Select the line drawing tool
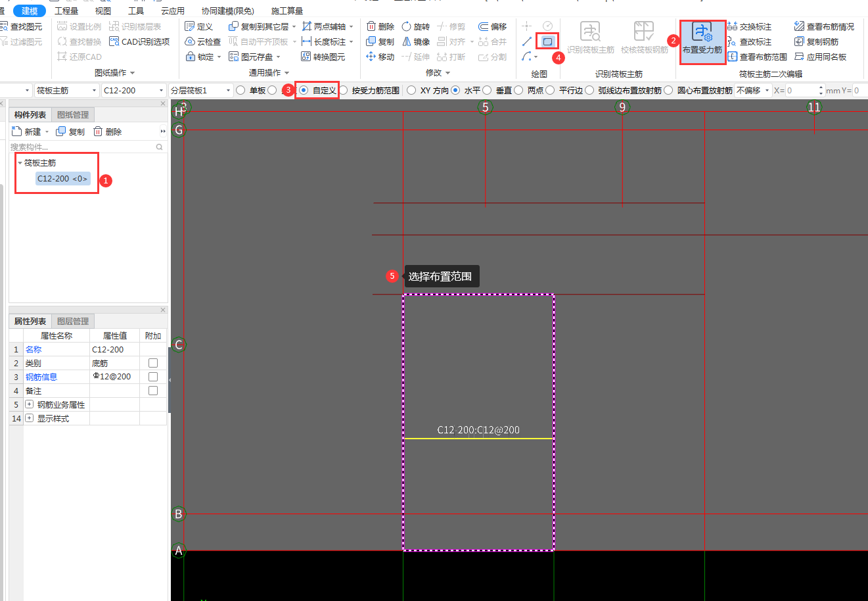868x601 pixels. [x=527, y=41]
